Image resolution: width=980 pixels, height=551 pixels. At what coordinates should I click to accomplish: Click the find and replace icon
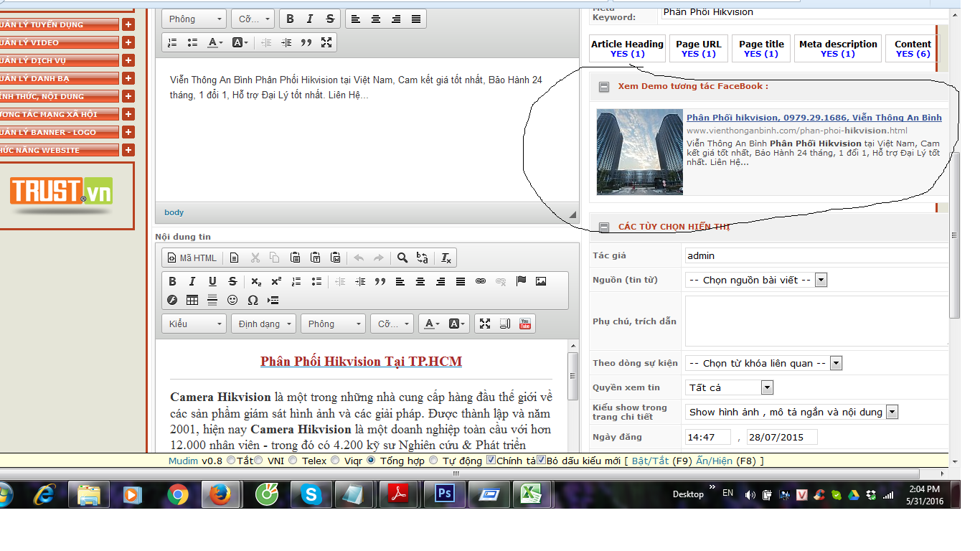pyautogui.click(x=423, y=258)
